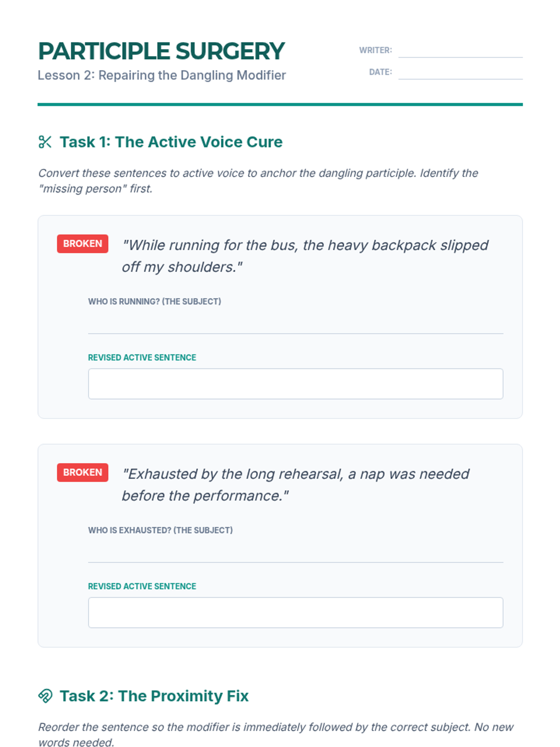
Task: Focus the revised sentence box for the backpack sentence
Action: tap(295, 384)
